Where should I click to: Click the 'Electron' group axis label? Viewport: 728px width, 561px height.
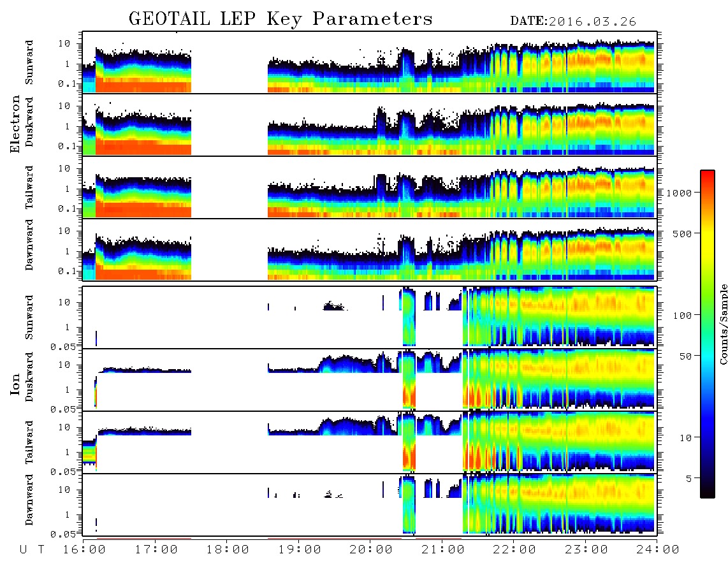click(15, 124)
